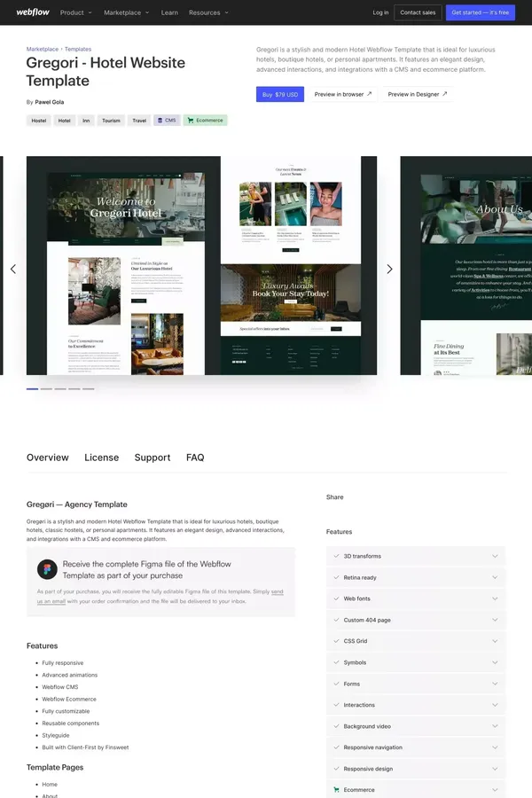The width and height of the screenshot is (532, 798).
Task: Click arrow icon on Preview in Designer
Action: pyautogui.click(x=444, y=94)
